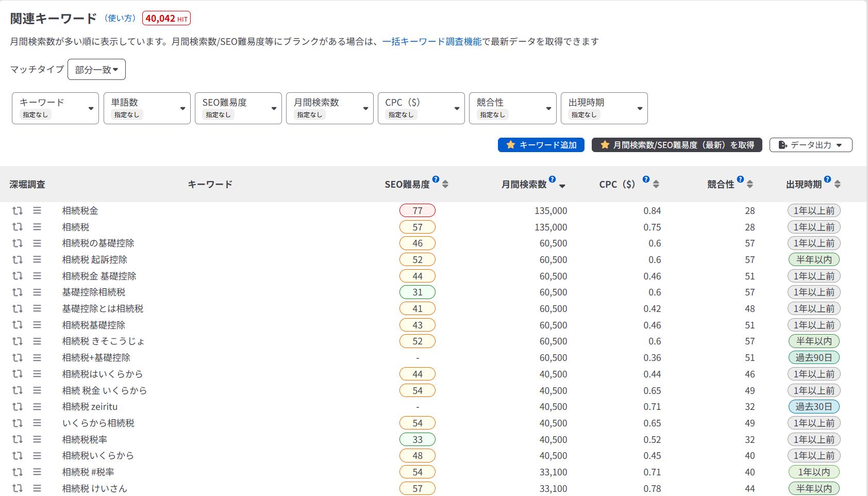The image size is (868, 496).
Task: Click help icon next to SEO難易度 header
Action: coord(436,179)
